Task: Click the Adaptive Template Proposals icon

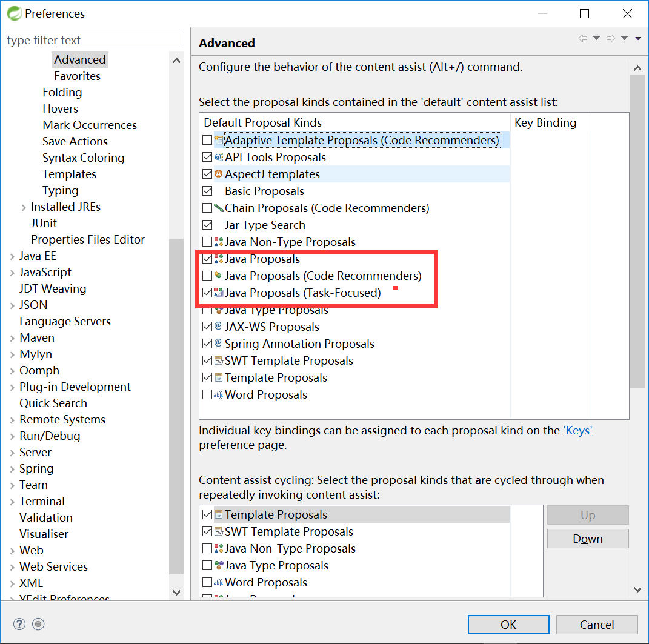Action: (219, 140)
